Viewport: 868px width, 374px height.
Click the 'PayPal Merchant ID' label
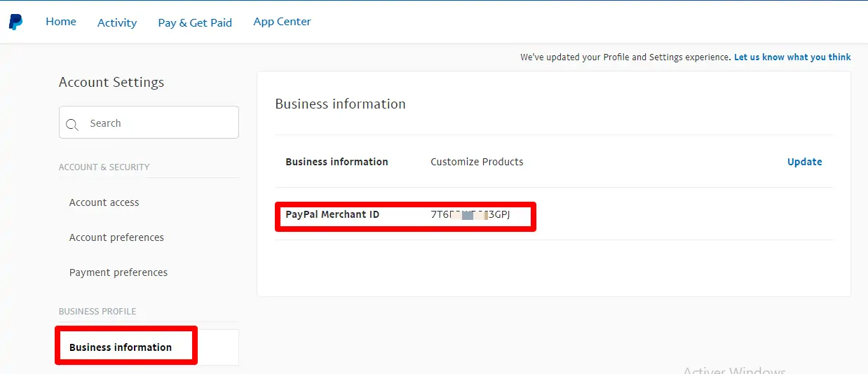pos(332,215)
